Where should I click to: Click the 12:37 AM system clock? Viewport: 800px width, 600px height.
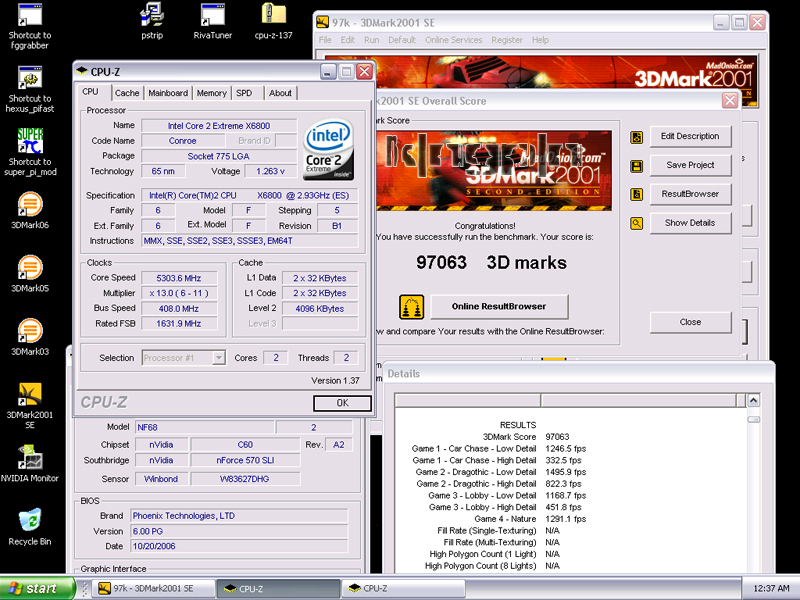770,589
